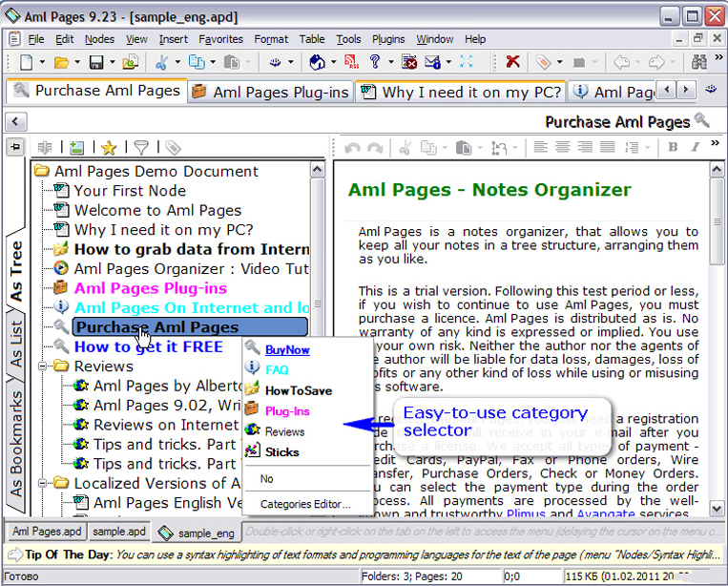The image size is (728, 586).
Task: Open Categories Editor from popup menu
Action: tap(305, 504)
